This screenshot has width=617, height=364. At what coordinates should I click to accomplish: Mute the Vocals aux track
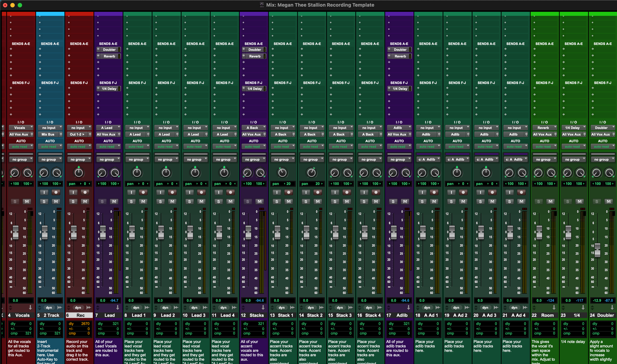pyautogui.click(x=27, y=201)
